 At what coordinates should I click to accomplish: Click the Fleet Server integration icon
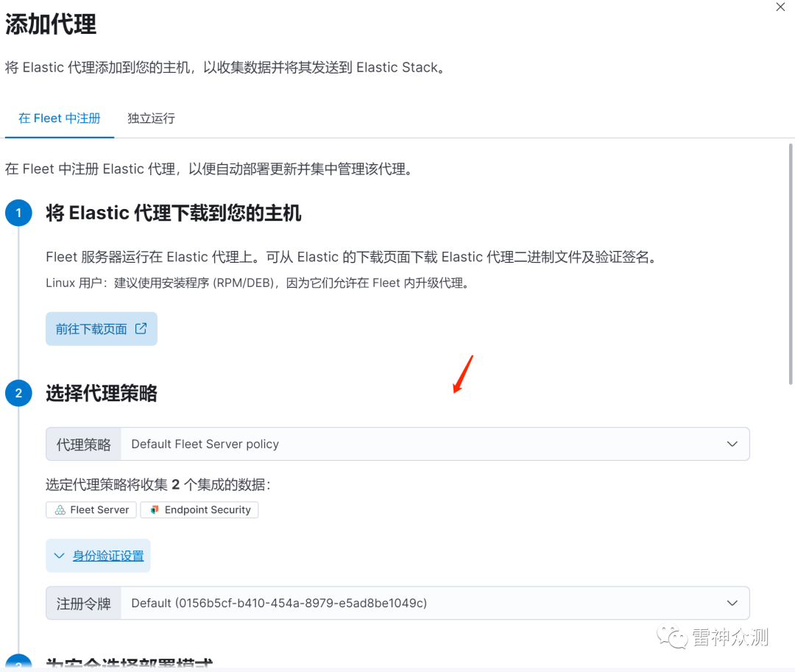point(60,510)
